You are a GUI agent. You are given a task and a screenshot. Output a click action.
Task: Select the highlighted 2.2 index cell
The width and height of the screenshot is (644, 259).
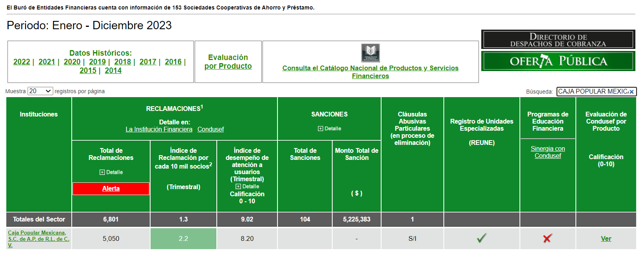pos(183,239)
